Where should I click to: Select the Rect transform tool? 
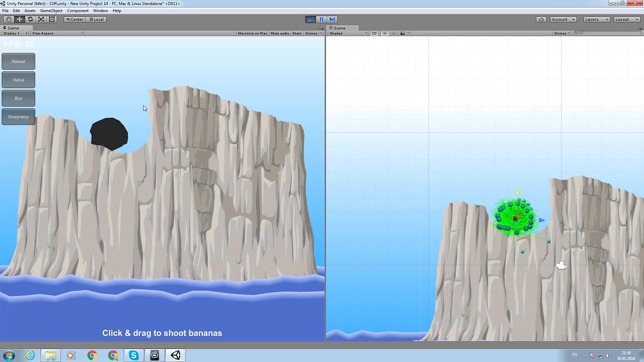52,19
